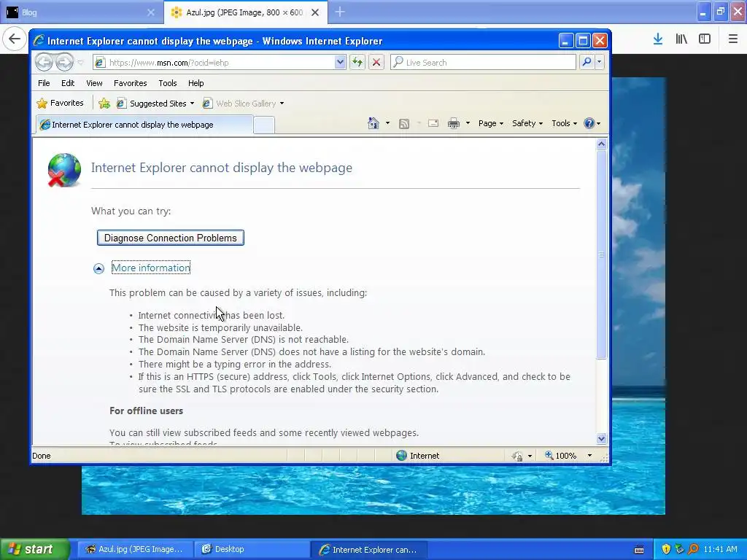Open the Help menu

pos(196,83)
